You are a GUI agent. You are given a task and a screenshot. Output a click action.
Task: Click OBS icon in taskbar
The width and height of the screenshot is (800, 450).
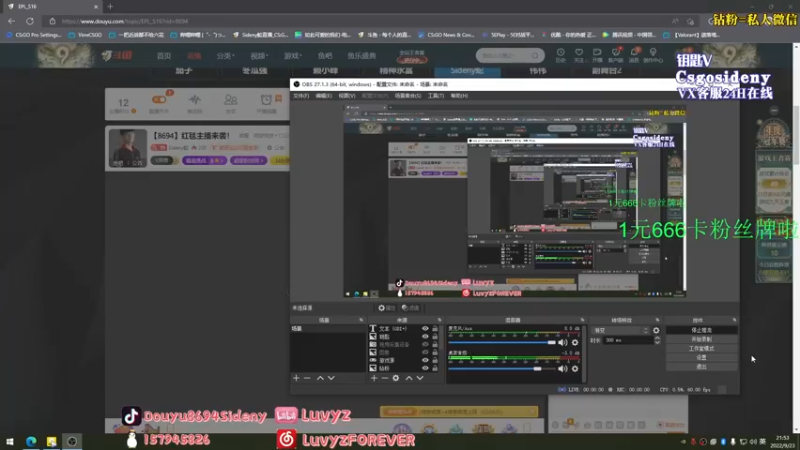point(72,441)
